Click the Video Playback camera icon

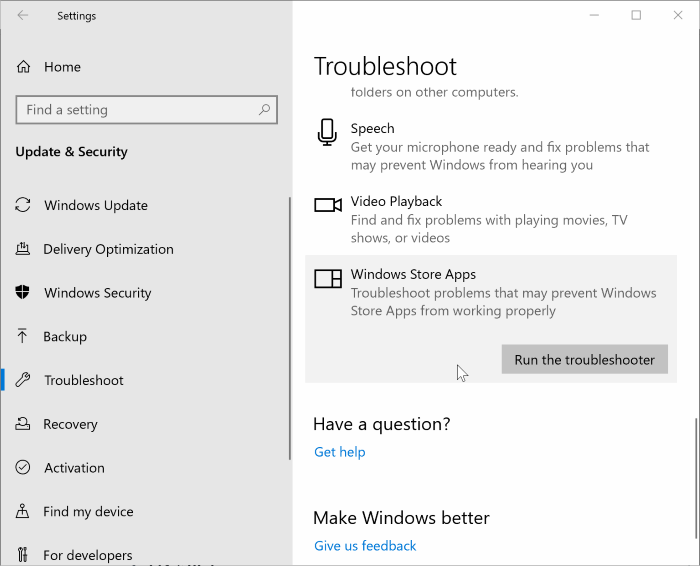tap(328, 205)
